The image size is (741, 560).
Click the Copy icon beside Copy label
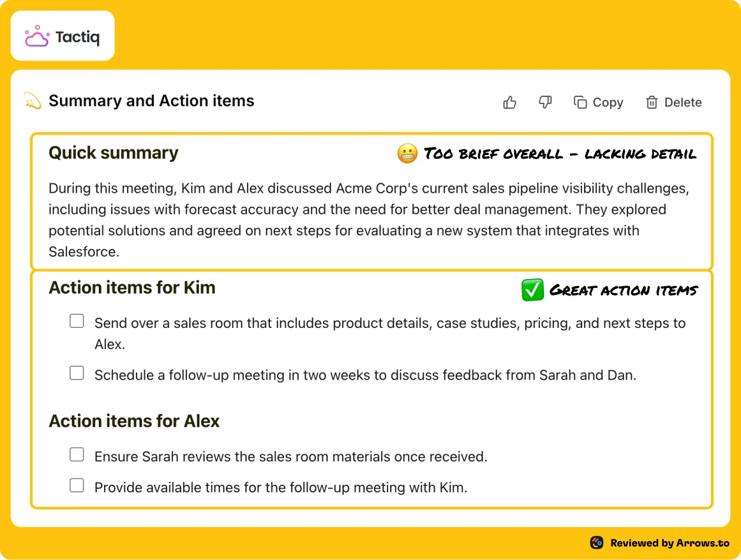point(580,102)
